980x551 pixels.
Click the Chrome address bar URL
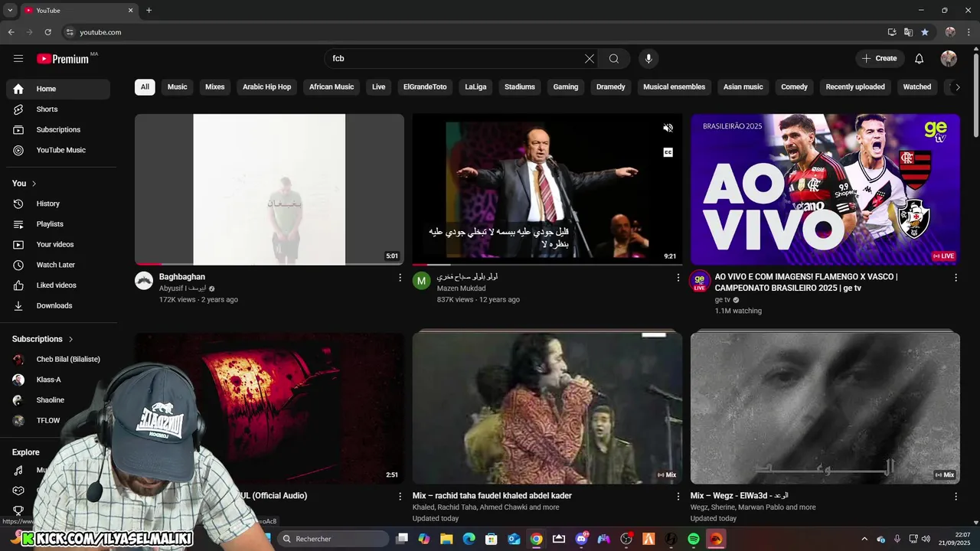click(100, 32)
